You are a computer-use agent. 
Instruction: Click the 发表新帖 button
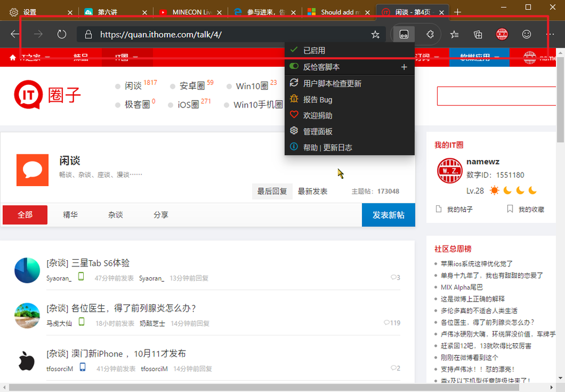point(389,215)
